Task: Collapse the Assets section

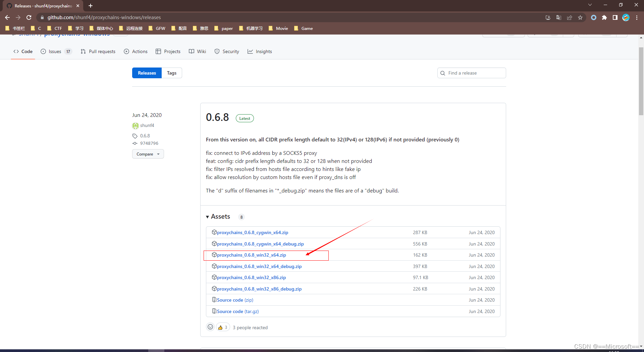Action: click(x=218, y=217)
